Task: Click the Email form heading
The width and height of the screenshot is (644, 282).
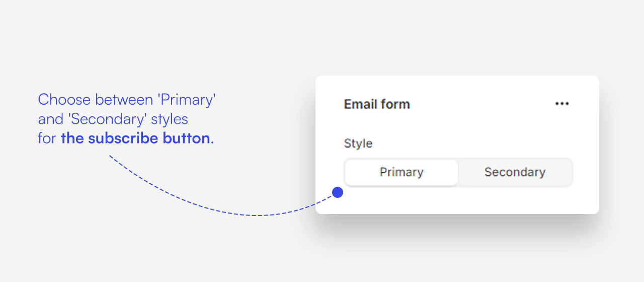Action: click(377, 104)
